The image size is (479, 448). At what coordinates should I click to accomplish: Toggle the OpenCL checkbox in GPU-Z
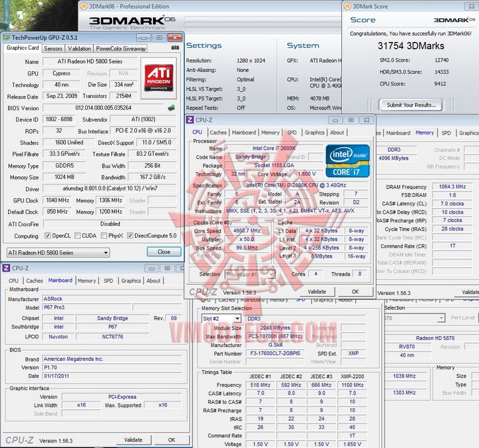pyautogui.click(x=48, y=236)
